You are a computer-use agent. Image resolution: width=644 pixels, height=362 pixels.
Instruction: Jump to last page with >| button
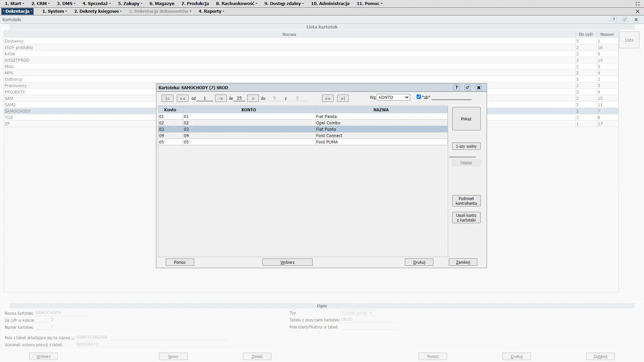[x=343, y=98]
